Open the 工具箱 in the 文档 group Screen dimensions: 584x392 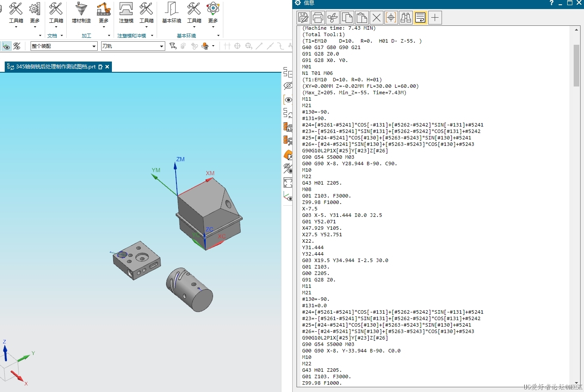(x=56, y=15)
